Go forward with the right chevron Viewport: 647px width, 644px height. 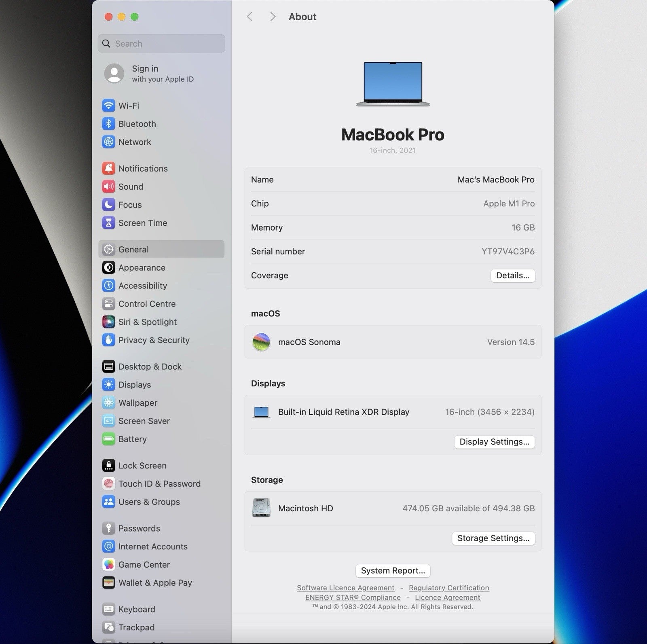coord(273,17)
